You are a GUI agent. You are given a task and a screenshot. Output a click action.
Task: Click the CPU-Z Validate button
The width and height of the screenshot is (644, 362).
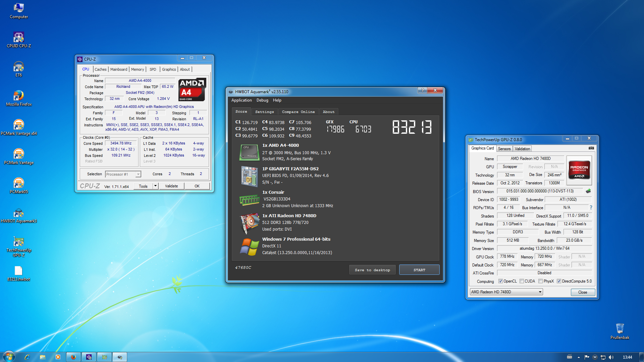point(171,186)
